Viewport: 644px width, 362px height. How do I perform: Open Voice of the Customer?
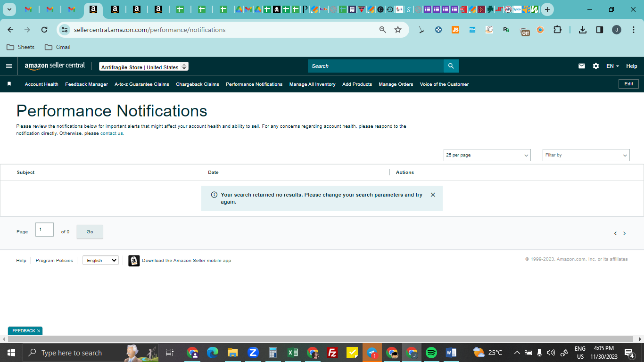tap(444, 84)
